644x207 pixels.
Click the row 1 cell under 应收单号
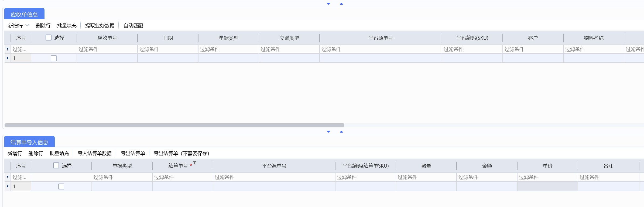point(107,58)
